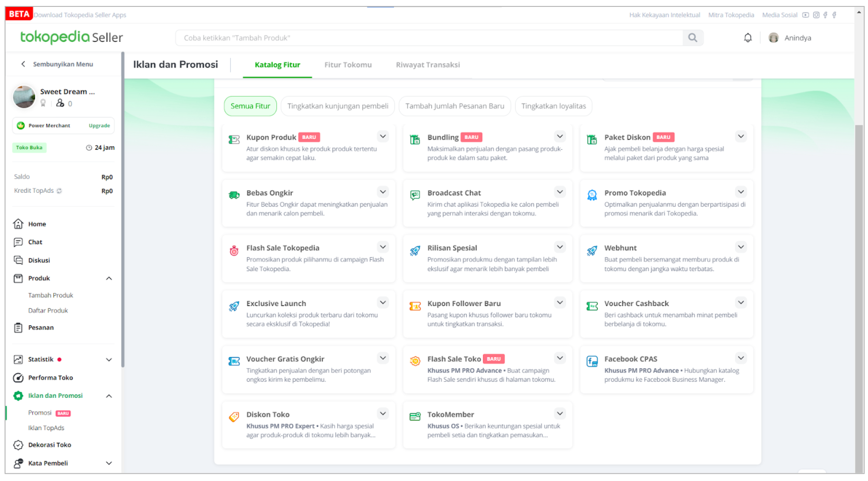This screenshot has width=868, height=481.
Task: Open Tambah Produk submenu item
Action: pyautogui.click(x=50, y=296)
